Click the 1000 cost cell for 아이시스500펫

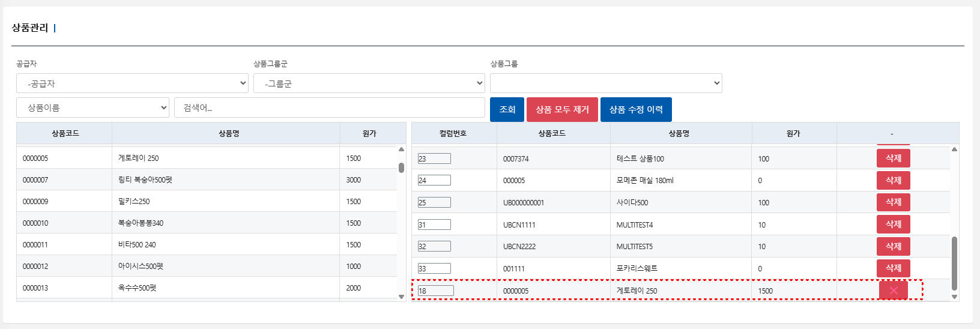[368, 266]
